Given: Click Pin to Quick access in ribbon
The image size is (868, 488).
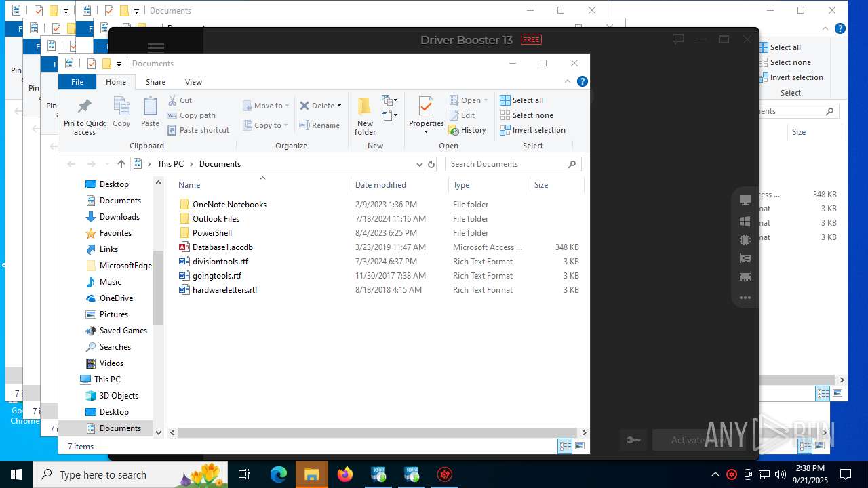Looking at the screenshot, I should [x=85, y=117].
